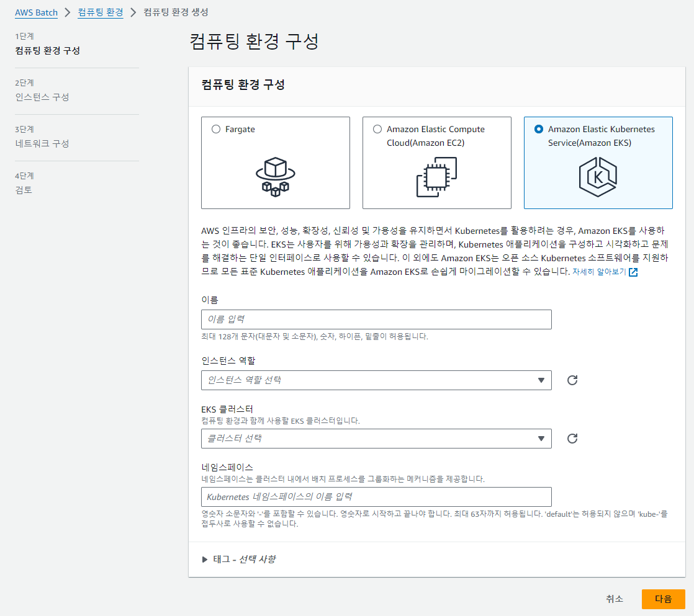
Task: Click the 네임스페이스 field label
Action: [x=227, y=467]
